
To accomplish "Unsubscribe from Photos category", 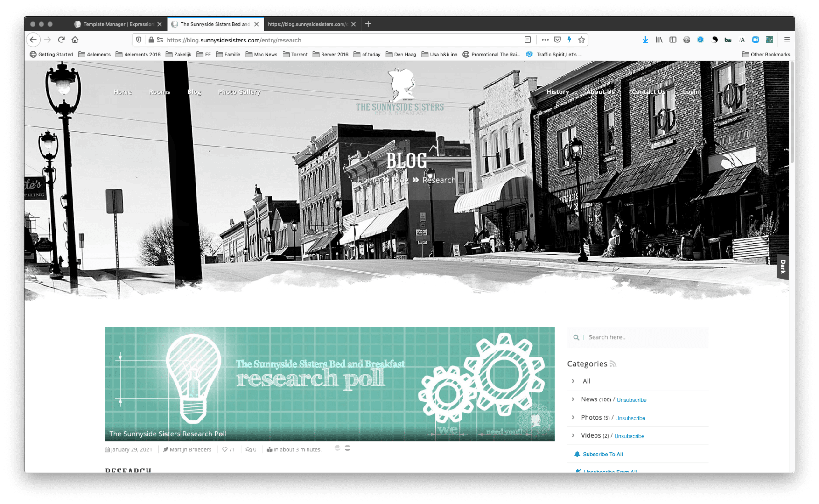I will point(630,418).
